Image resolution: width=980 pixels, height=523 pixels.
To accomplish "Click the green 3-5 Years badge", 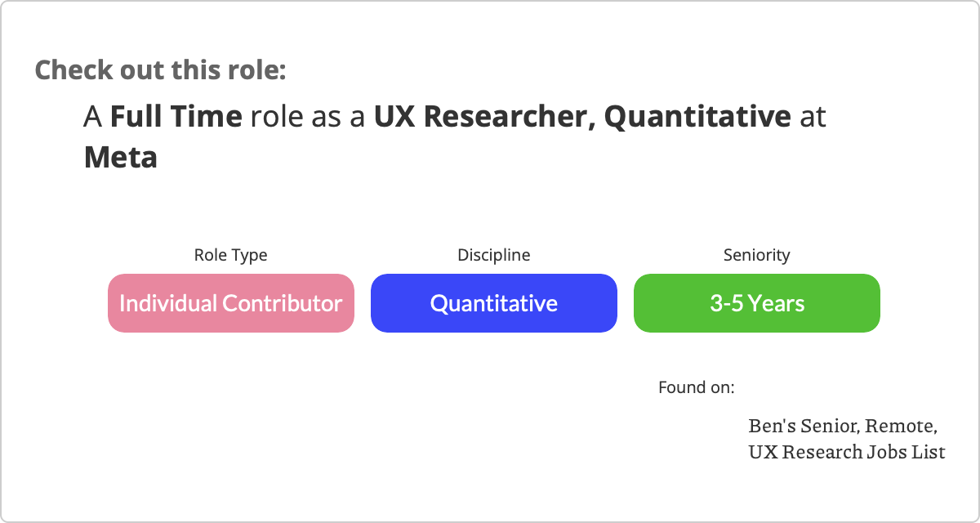I will point(757,303).
